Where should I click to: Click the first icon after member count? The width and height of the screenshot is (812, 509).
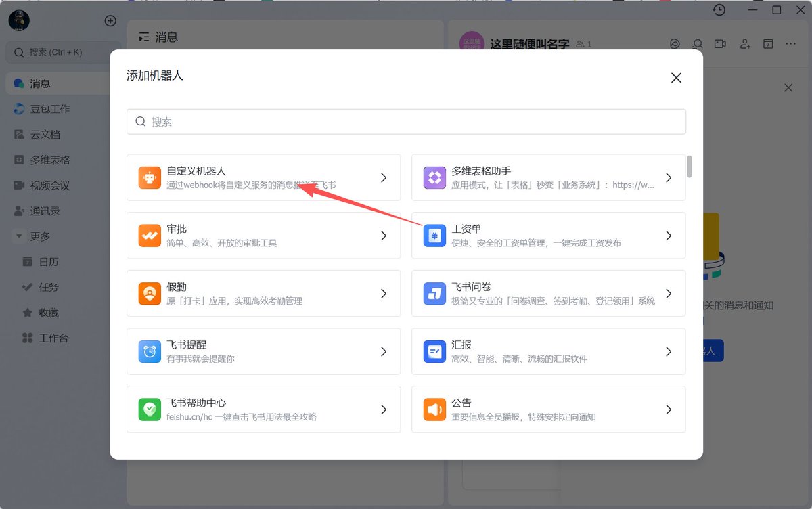(x=675, y=44)
